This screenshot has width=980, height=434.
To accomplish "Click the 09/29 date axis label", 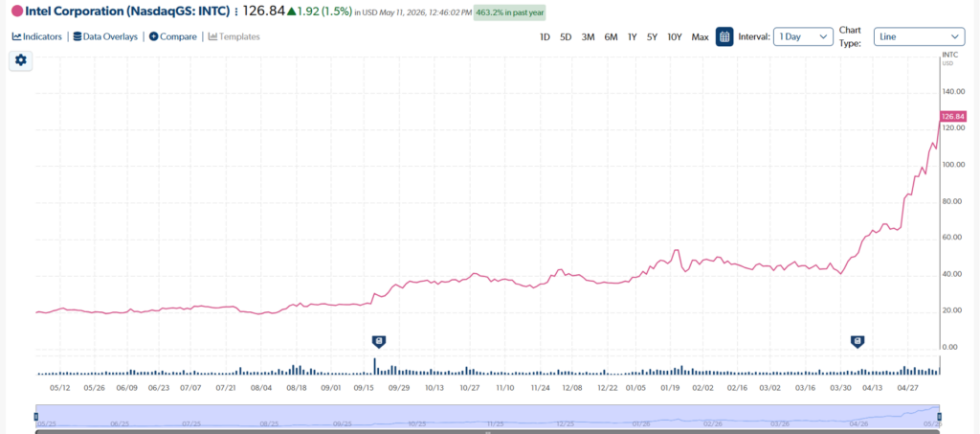I will tap(399, 388).
